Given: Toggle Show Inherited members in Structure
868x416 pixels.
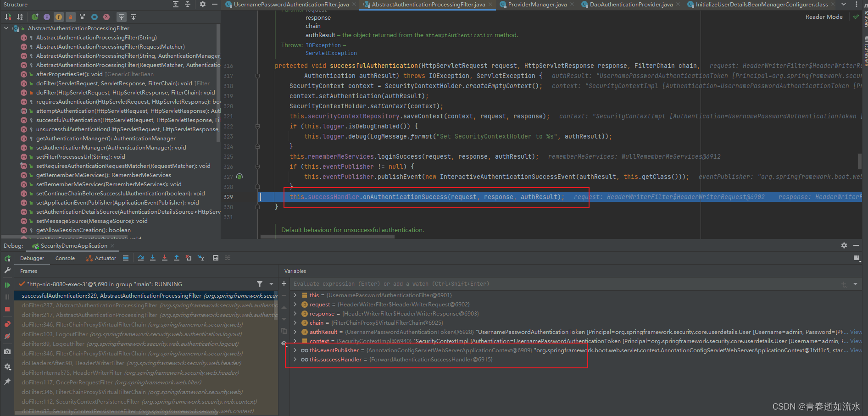Looking at the screenshot, I should click(x=35, y=17).
